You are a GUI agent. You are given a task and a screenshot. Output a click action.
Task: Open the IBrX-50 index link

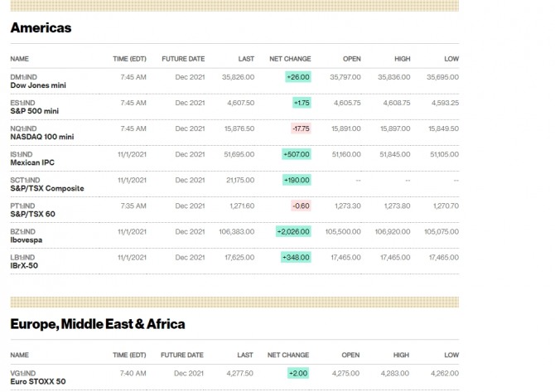click(x=25, y=265)
